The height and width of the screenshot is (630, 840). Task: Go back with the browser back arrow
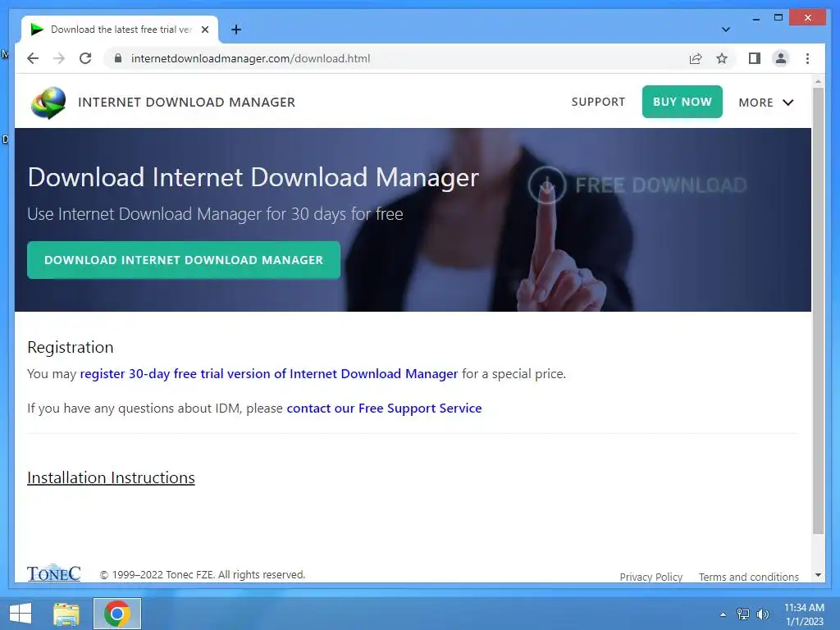click(x=33, y=58)
